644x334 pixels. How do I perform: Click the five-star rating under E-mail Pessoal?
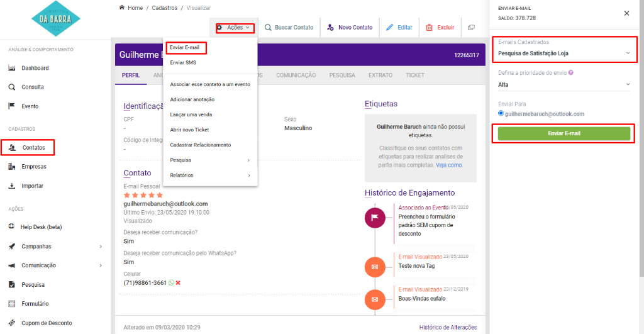(143, 195)
